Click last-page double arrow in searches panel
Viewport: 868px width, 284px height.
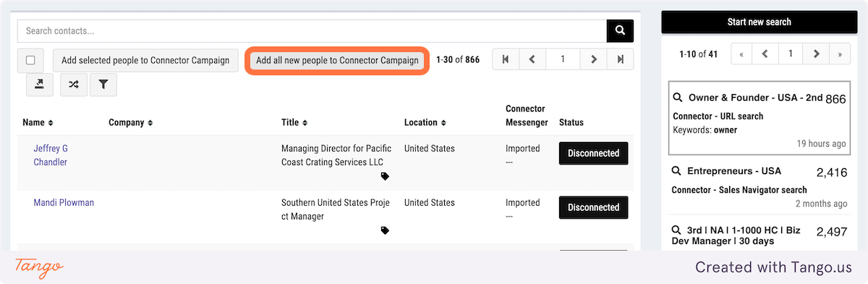point(839,54)
